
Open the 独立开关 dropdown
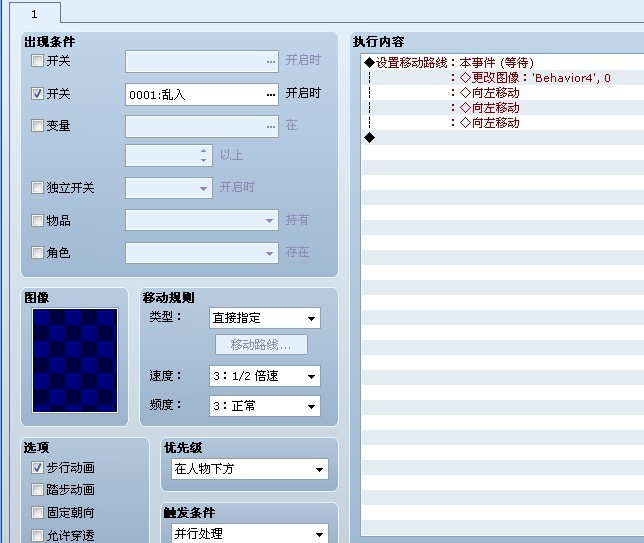pyautogui.click(x=169, y=188)
